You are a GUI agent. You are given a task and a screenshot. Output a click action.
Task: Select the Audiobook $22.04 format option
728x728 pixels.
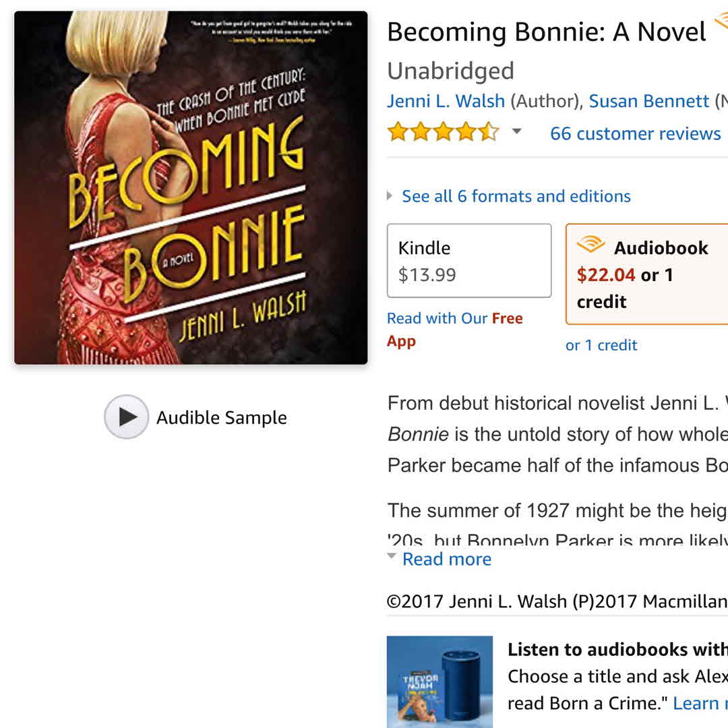pyautogui.click(x=647, y=274)
